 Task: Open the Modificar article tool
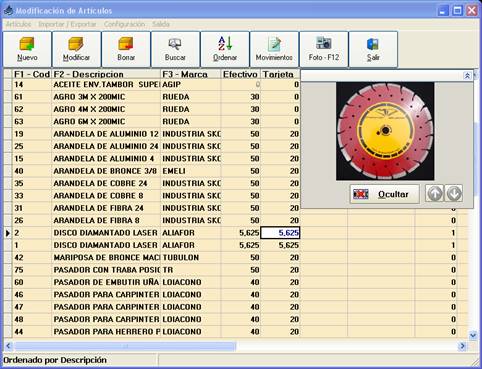tap(76, 49)
